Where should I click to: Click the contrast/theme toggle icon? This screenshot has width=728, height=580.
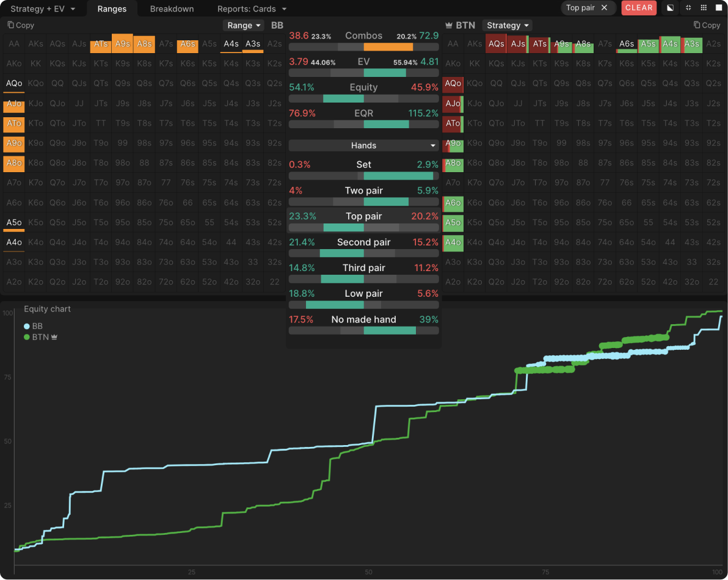[x=671, y=8]
